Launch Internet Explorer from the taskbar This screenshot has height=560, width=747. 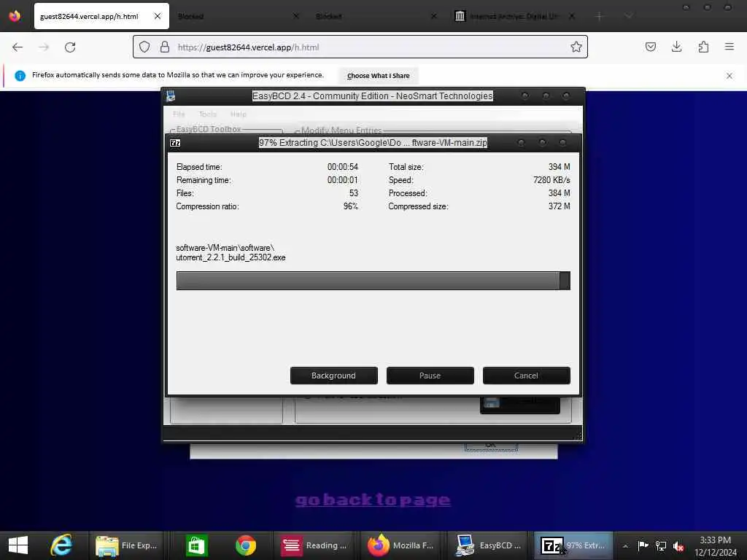click(x=61, y=545)
